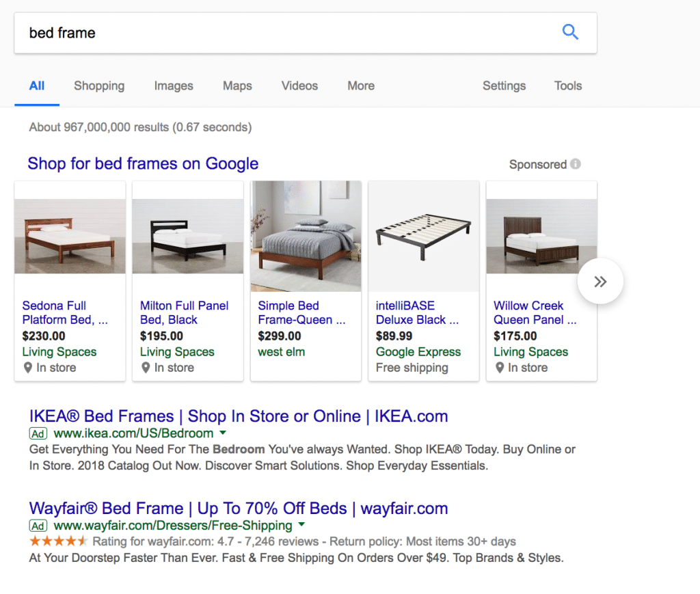
Task: Advance the shopping carousel with the double-arrow button
Action: (x=600, y=280)
